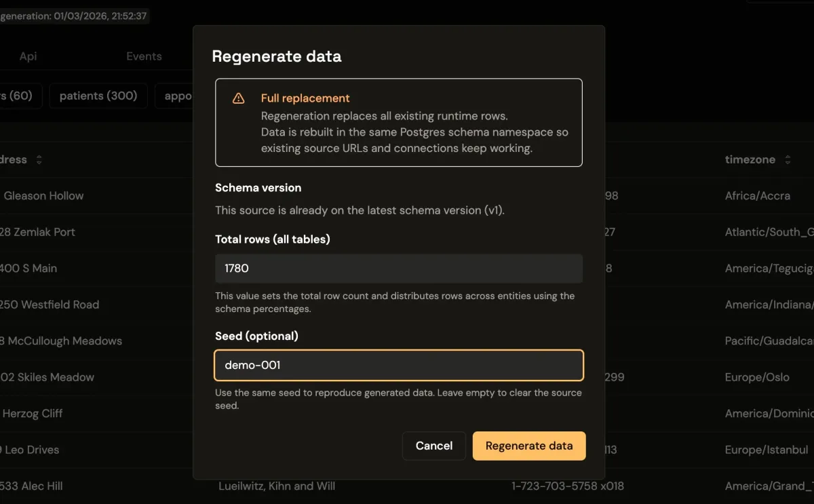The image size is (814, 504).
Task: Select the Lueilwitz, Kihn and Will cell
Action: point(276,486)
